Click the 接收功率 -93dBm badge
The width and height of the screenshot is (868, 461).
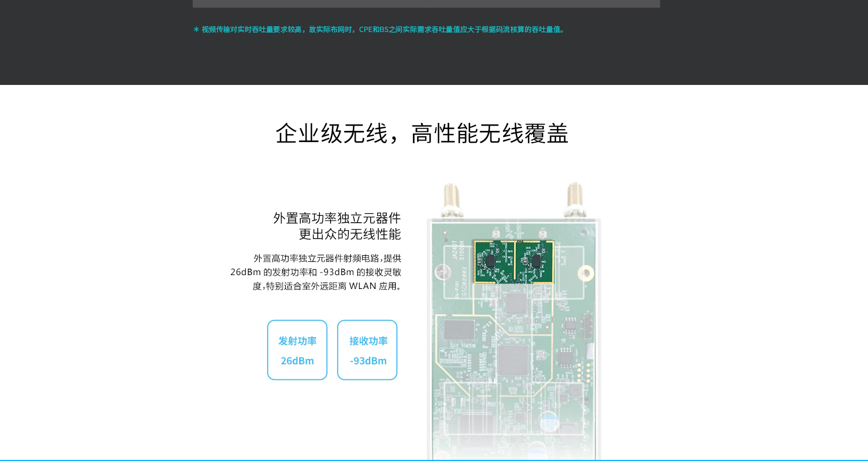coord(367,350)
